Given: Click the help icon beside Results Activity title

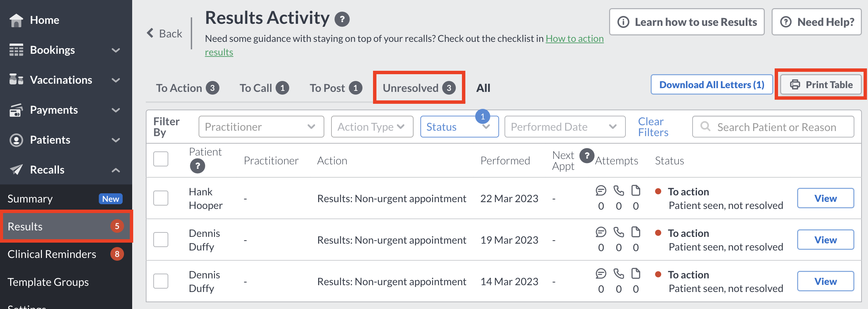Looking at the screenshot, I should click(x=342, y=19).
